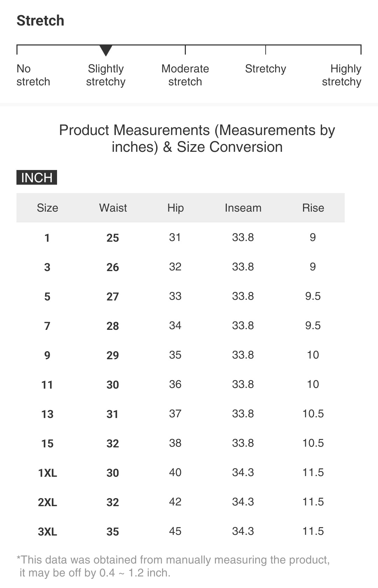Click the 'Highly stretchy' scale label
378x588 pixels.
point(342,75)
